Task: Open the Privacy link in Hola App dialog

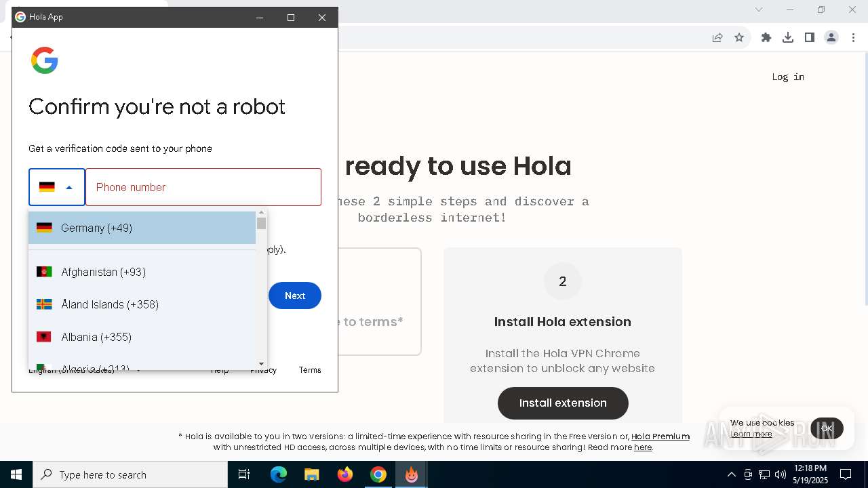Action: (x=263, y=370)
